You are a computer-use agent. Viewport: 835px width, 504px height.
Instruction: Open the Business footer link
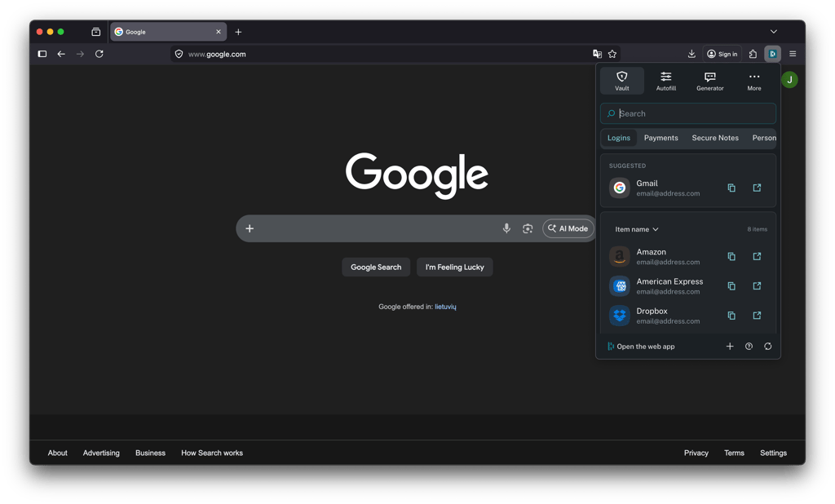click(150, 453)
